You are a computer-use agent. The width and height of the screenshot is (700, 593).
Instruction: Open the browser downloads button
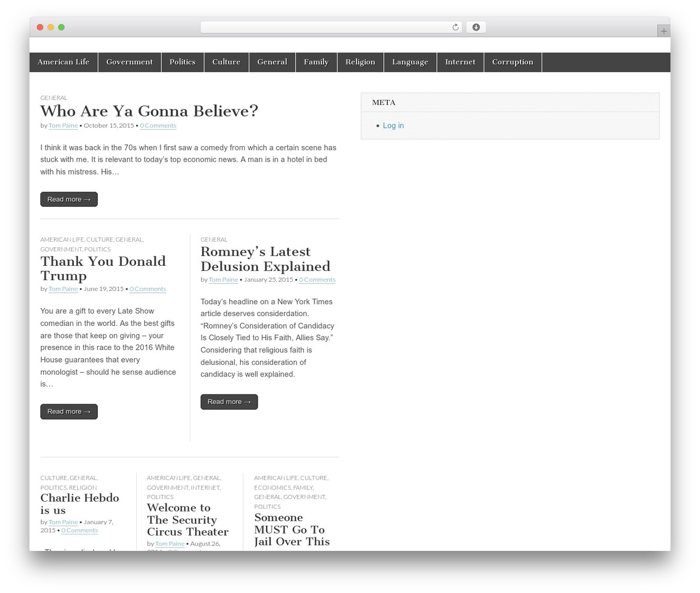tap(476, 27)
